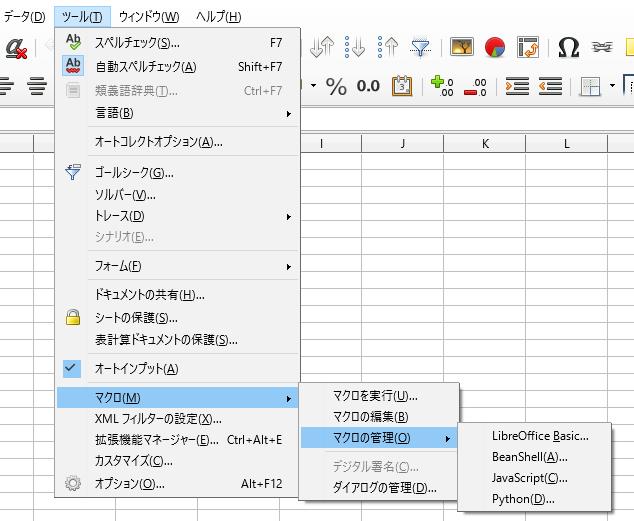Screen dimensions: 634x521
Task: Open the ウィンドウ(W) menu
Action: click(x=149, y=17)
